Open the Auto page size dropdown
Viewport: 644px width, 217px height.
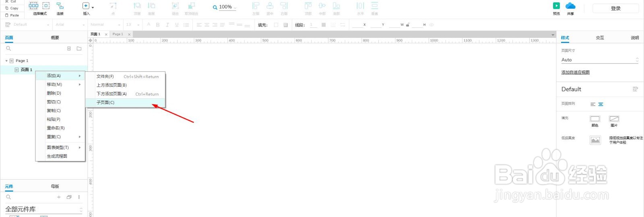600,60
